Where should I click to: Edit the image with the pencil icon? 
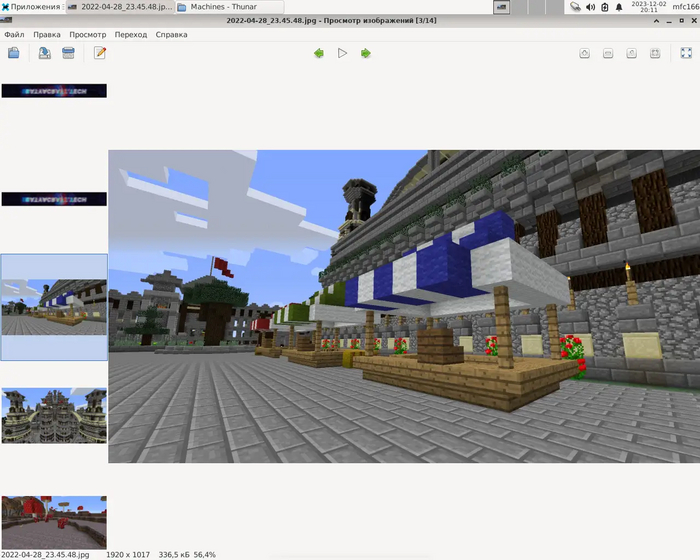click(x=100, y=53)
